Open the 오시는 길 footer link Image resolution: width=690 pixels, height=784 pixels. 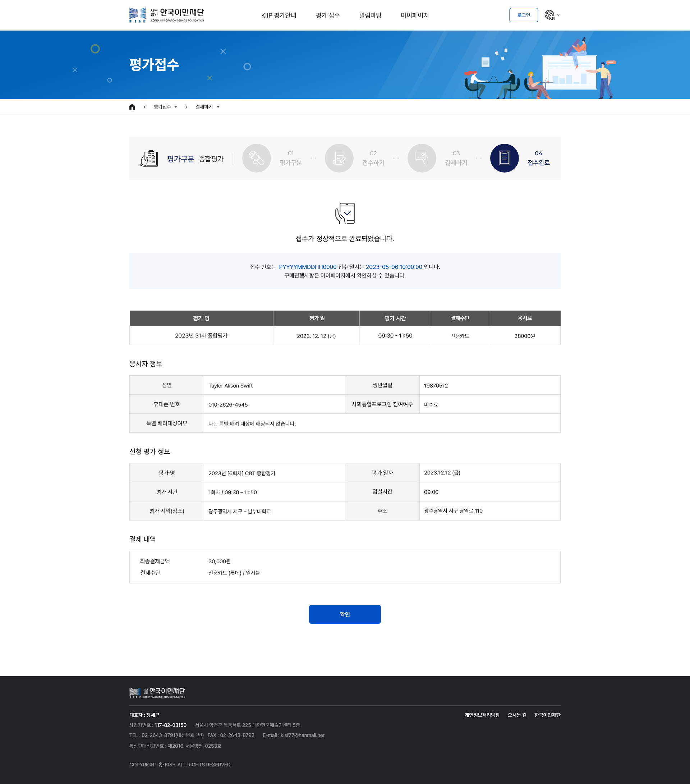click(517, 715)
